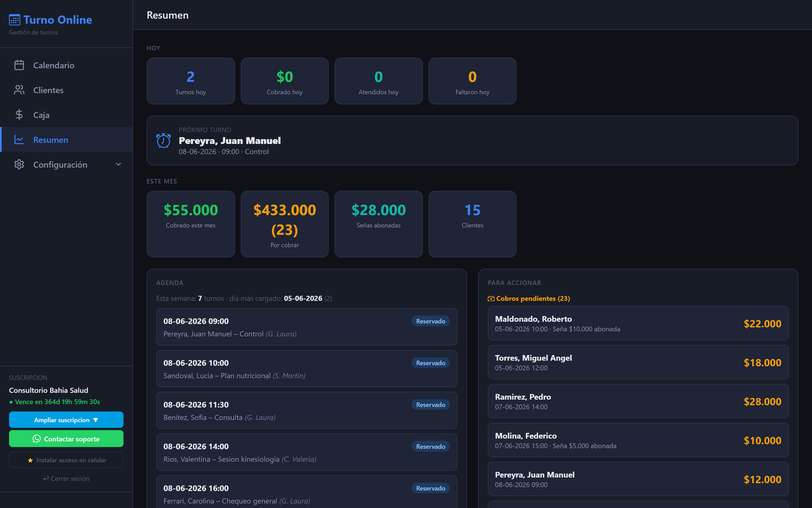Click the WhatsApp icon on Contactar soporte

coord(37,439)
